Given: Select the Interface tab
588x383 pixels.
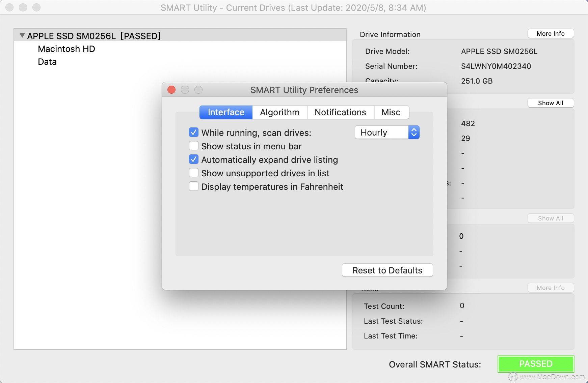Looking at the screenshot, I should [226, 112].
